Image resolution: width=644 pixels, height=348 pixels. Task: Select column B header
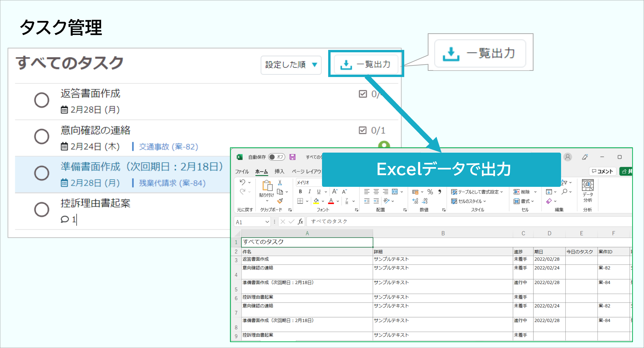(443, 233)
